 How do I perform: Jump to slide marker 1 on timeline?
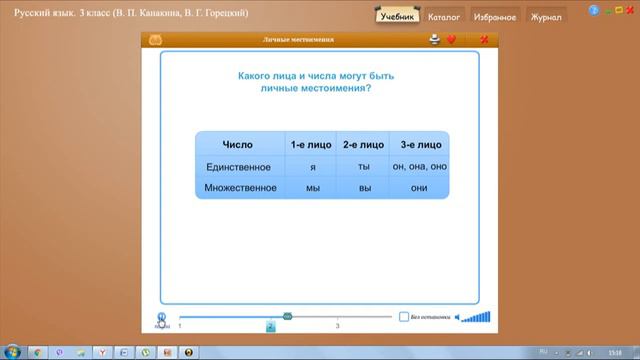coord(180,326)
